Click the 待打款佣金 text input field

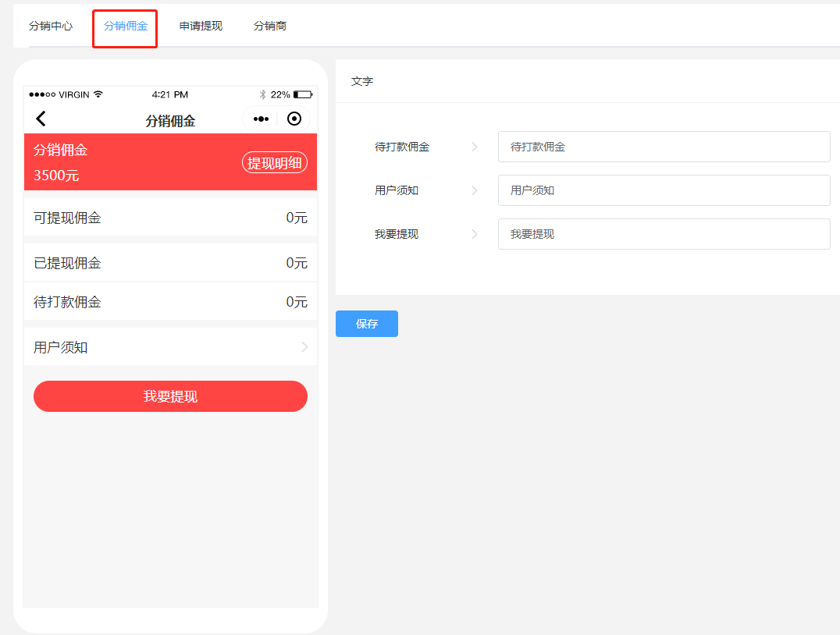664,147
